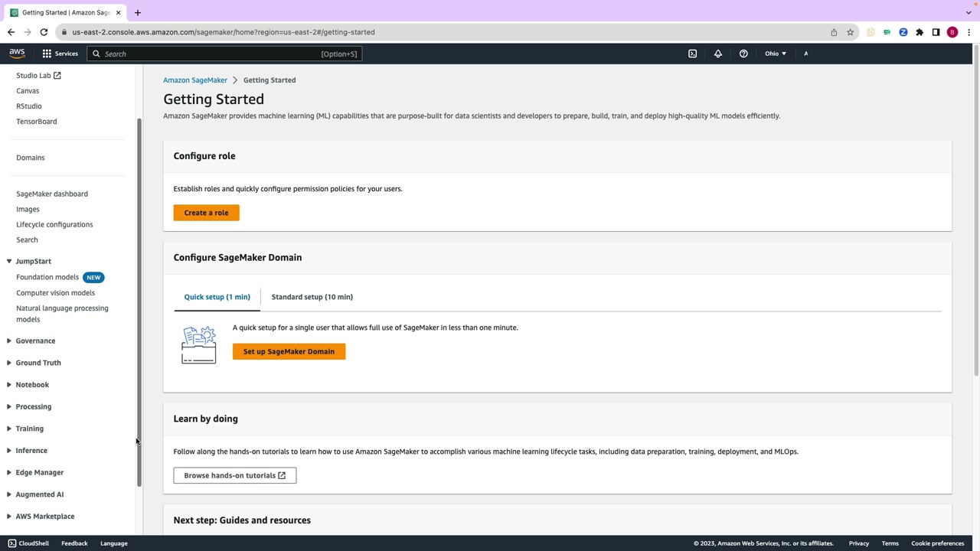Image resolution: width=980 pixels, height=551 pixels.
Task: Open the Ohio region dropdown
Action: coord(775,54)
